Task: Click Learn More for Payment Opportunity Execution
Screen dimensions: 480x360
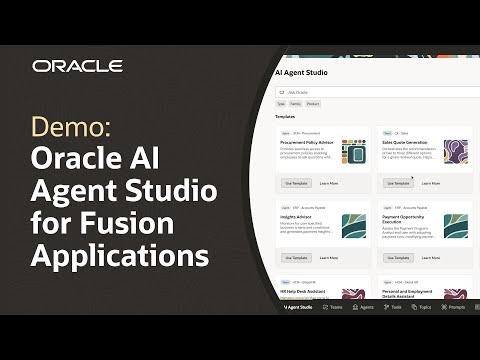Action: [x=431, y=258]
